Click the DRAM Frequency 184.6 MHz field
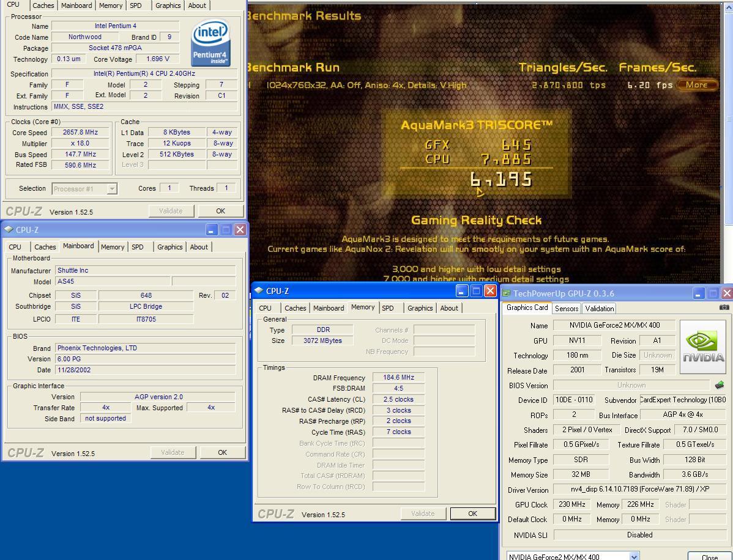 398,377
